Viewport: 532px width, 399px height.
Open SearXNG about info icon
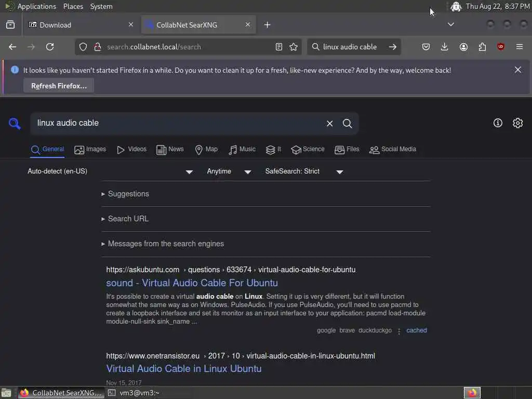tap(498, 123)
